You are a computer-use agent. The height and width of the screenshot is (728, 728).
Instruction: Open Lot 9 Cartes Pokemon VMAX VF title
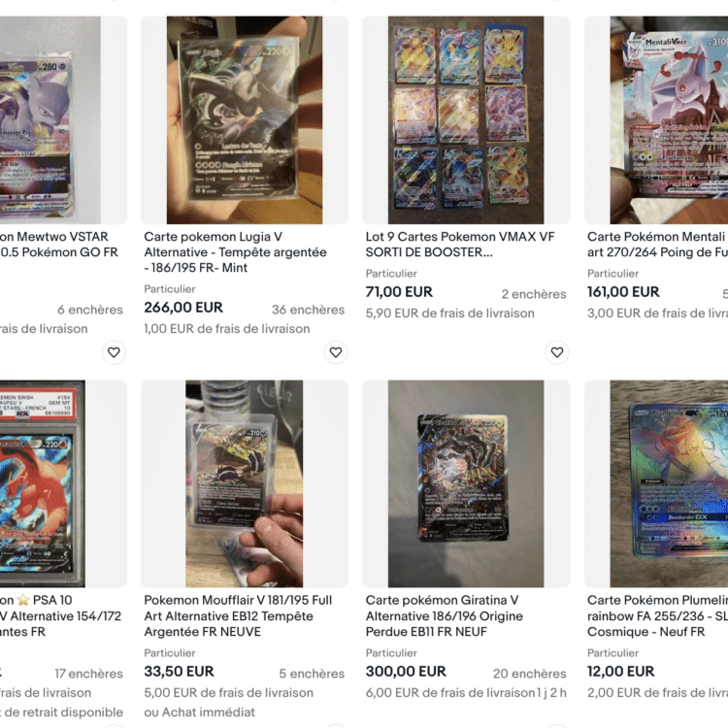coord(460,245)
